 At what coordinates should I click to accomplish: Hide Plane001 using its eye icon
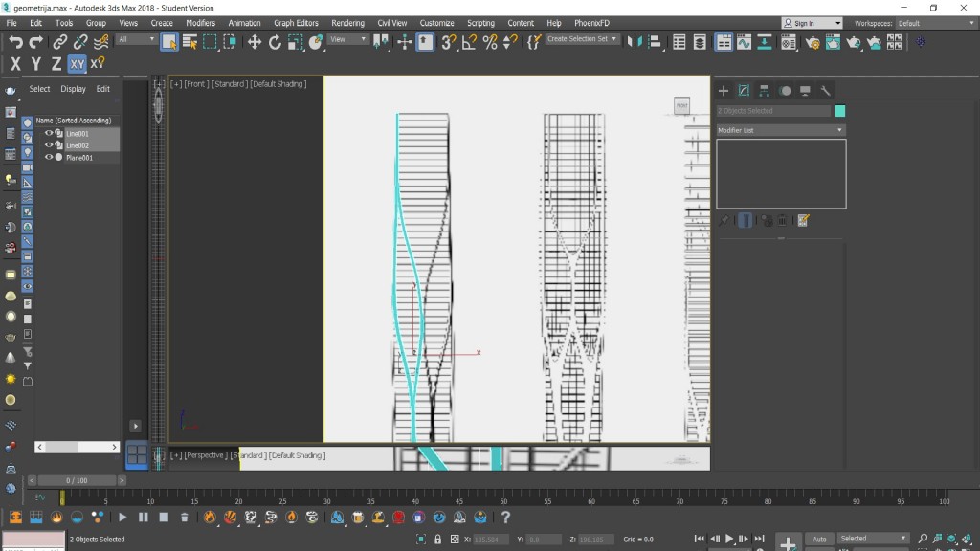click(48, 158)
